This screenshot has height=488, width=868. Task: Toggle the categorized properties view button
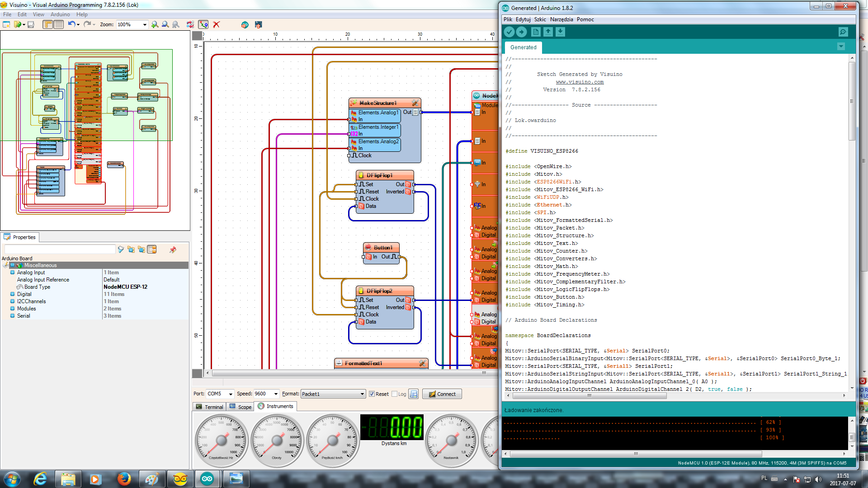[x=152, y=249]
